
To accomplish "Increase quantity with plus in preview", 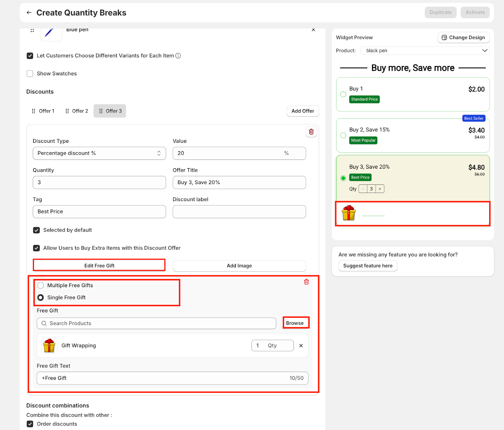I will coord(380,189).
